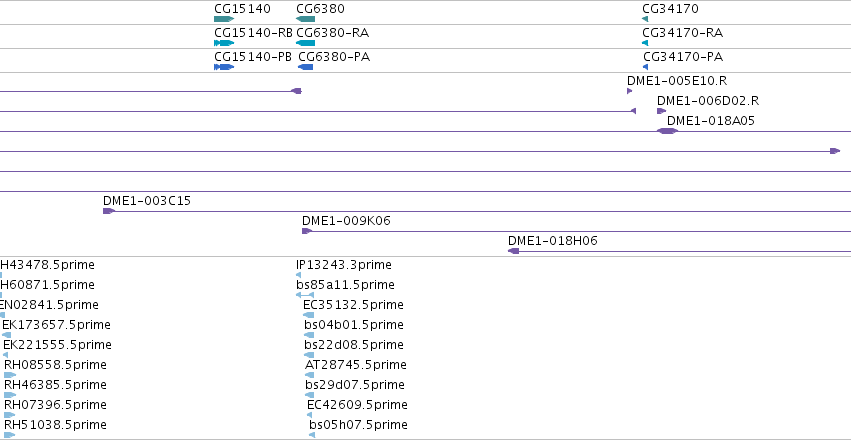Click the DME1-005E10.R purple arrowhead
This screenshot has width=851, height=440.
coord(630,91)
